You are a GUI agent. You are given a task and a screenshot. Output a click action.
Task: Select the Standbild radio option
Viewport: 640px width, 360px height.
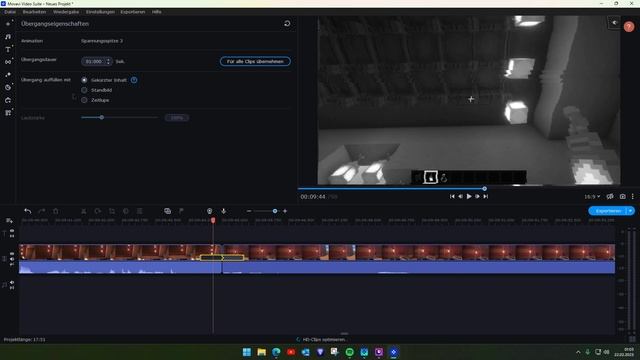pos(84,90)
